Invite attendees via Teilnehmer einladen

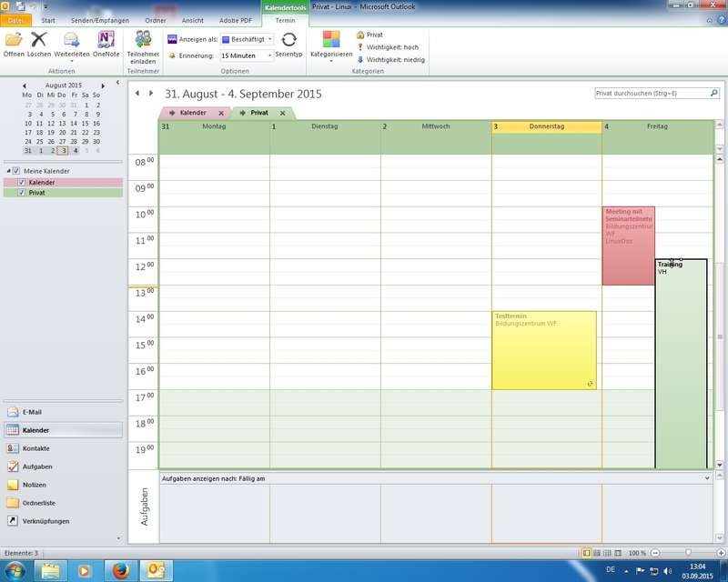(x=143, y=41)
